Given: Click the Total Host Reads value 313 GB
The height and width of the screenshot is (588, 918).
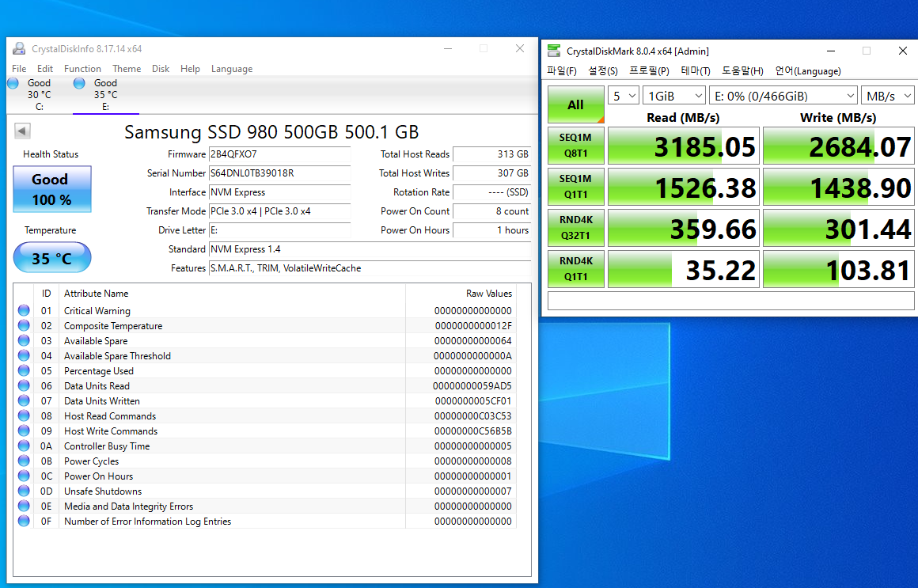Looking at the screenshot, I should 491,154.
